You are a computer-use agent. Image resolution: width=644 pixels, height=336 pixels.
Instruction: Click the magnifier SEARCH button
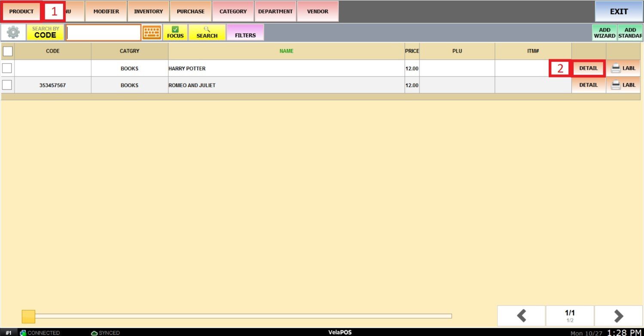click(x=207, y=33)
